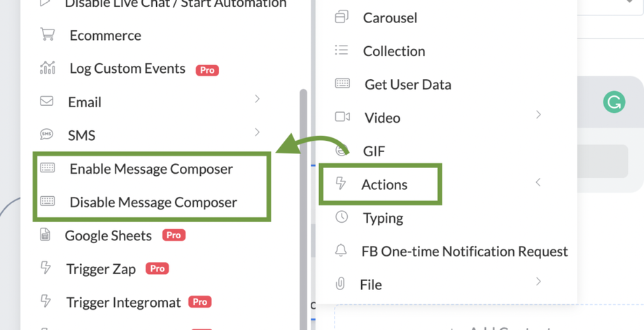Click the Log Custom Events chart icon
Screen dimensions: 644x330
pos(48,68)
